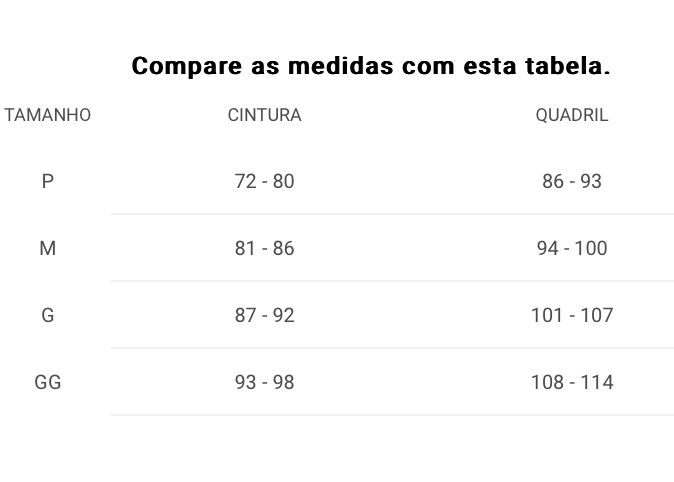This screenshot has height=482, width=674.
Task: Select size P in the table
Action: (x=48, y=181)
